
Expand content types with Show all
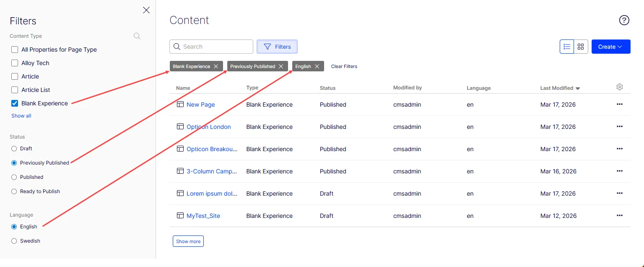click(x=21, y=116)
